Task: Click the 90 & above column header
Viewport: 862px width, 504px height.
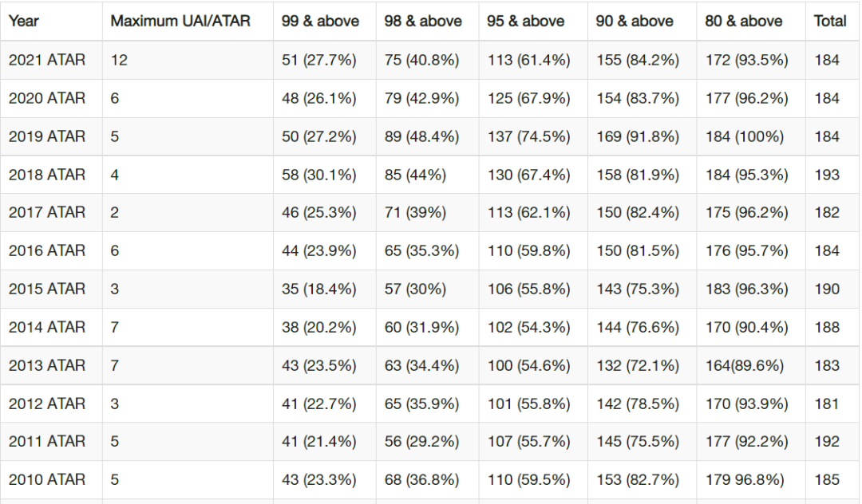Action: (x=635, y=21)
